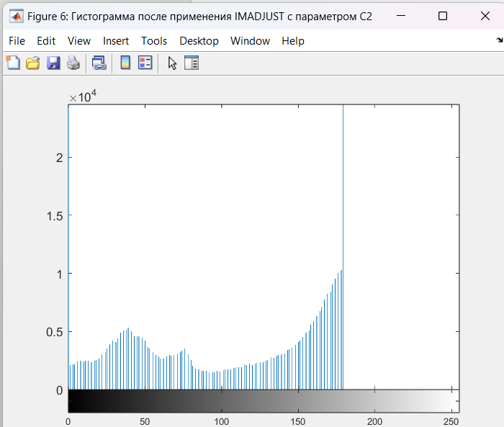The image size is (504, 427).
Task: Open the Desktop menu
Action: pyautogui.click(x=199, y=41)
